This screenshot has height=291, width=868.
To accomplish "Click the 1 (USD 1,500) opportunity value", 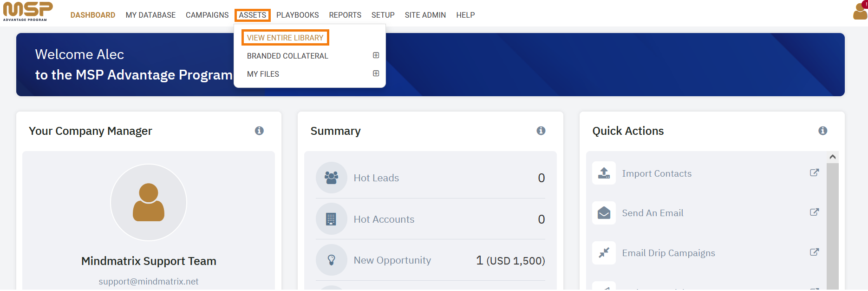I will click(x=510, y=260).
